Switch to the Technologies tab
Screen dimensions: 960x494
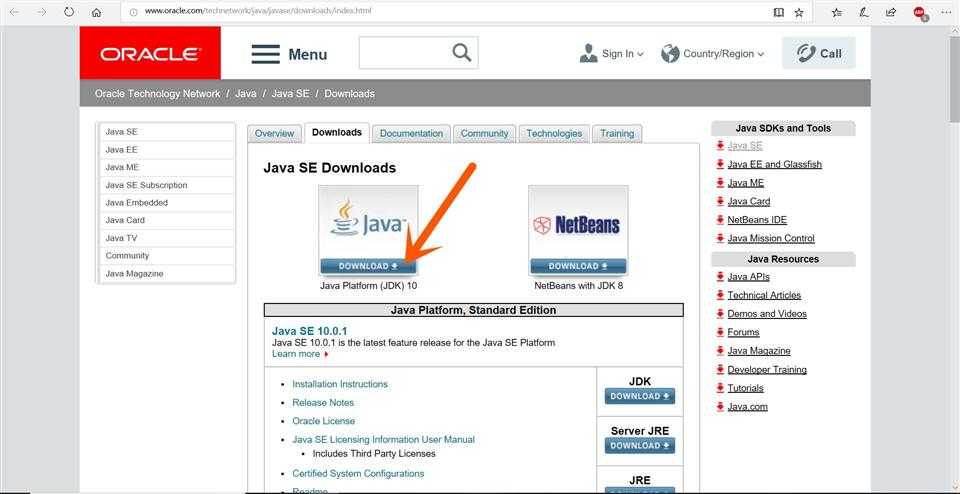[x=554, y=133]
